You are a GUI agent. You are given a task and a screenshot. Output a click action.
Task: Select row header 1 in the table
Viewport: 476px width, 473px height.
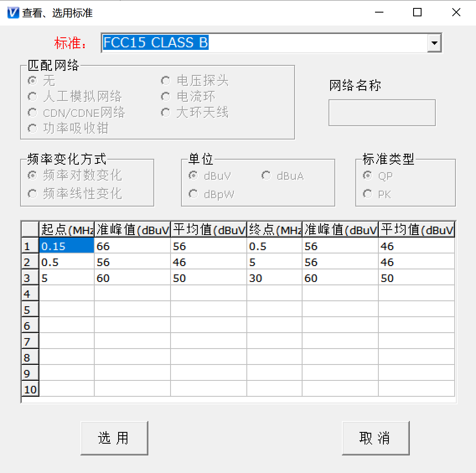[x=30, y=246]
